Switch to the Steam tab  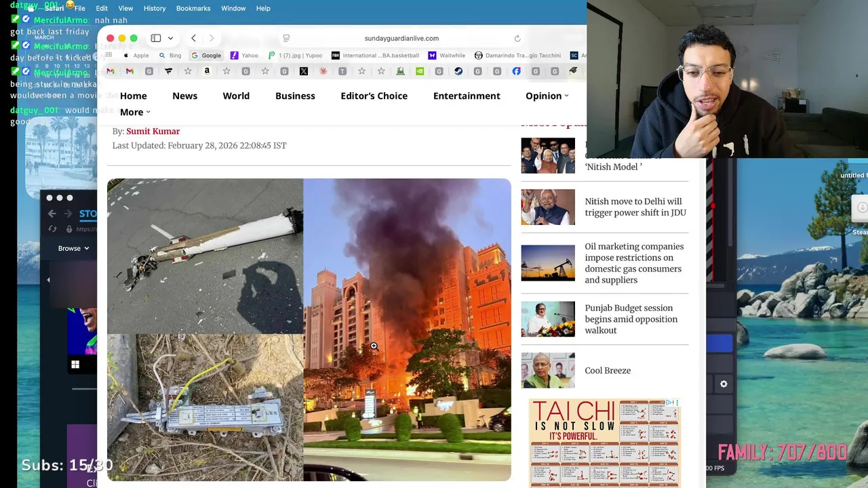(458, 71)
